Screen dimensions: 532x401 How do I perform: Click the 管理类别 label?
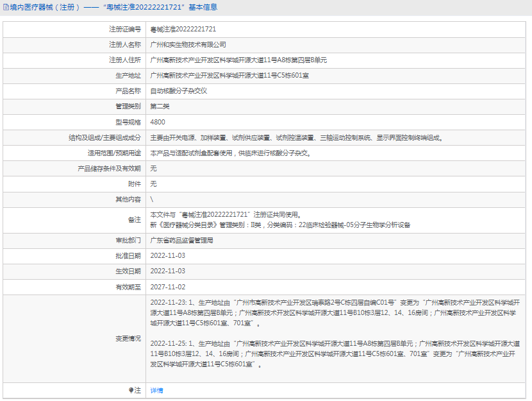point(128,107)
